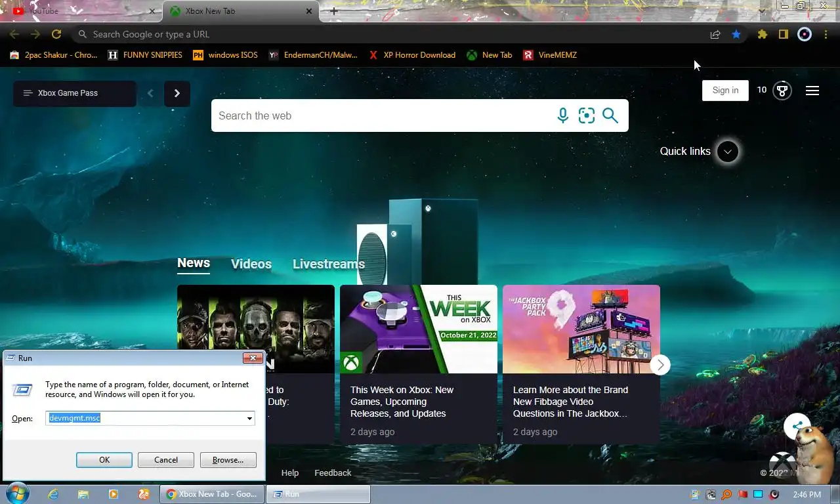
Task: Open the clock showing 2:46 PM
Action: (x=807, y=494)
